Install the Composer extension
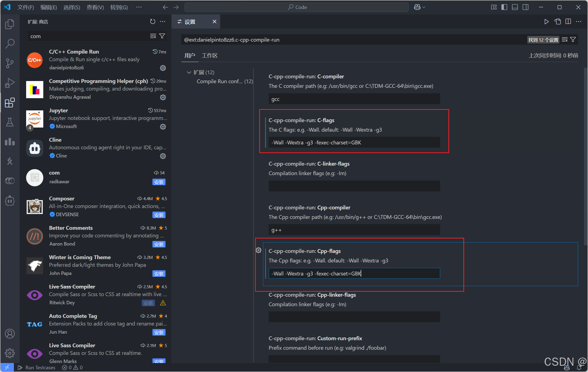Screen dimensions: 588x372 [159, 215]
